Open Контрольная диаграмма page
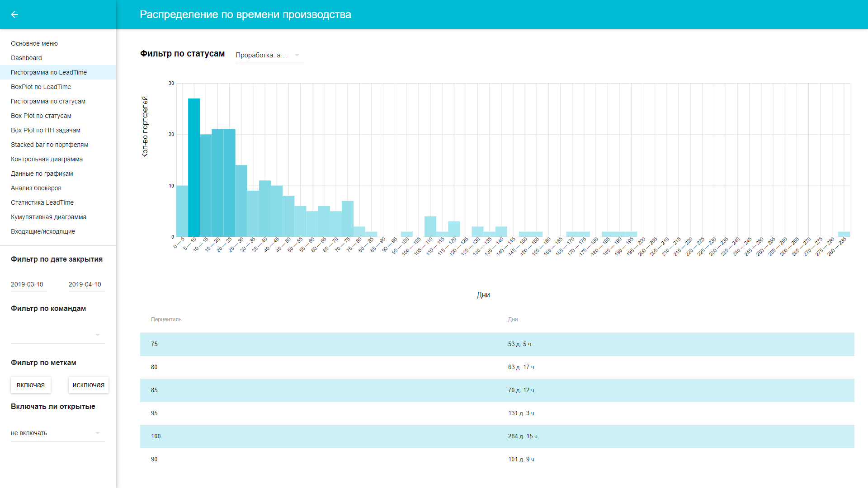The image size is (868, 488). tap(47, 159)
